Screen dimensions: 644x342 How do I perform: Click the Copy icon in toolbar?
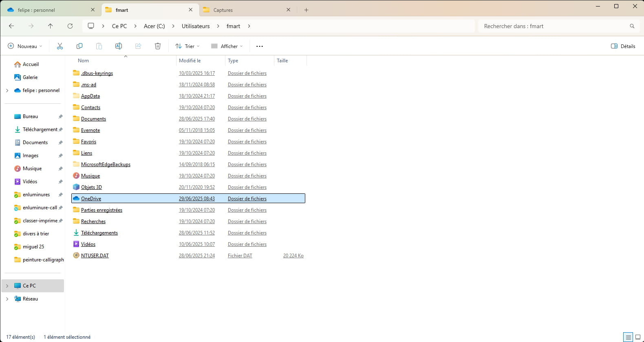79,46
